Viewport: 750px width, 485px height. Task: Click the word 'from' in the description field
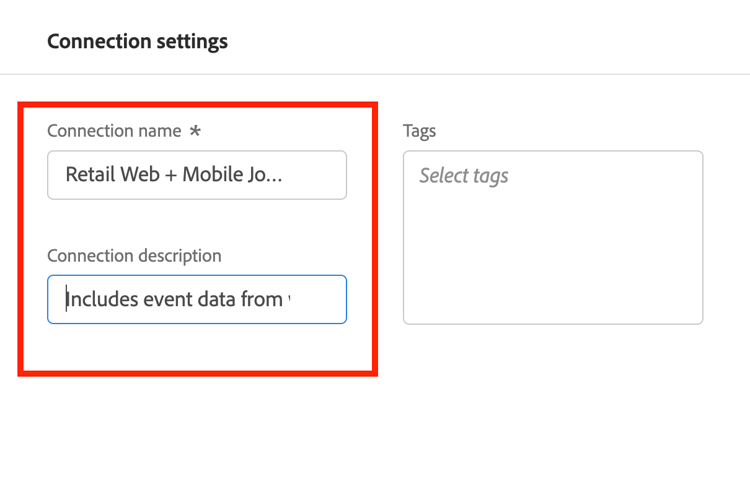coord(263,299)
